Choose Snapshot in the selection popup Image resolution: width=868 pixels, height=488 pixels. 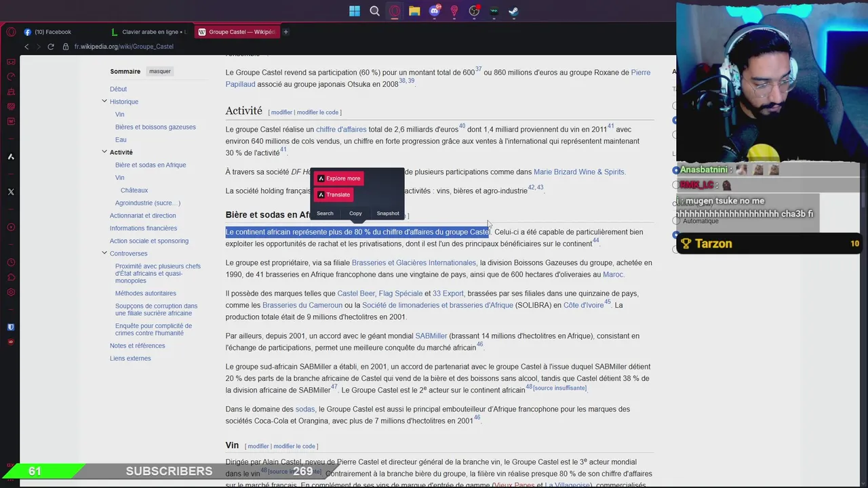coord(388,213)
